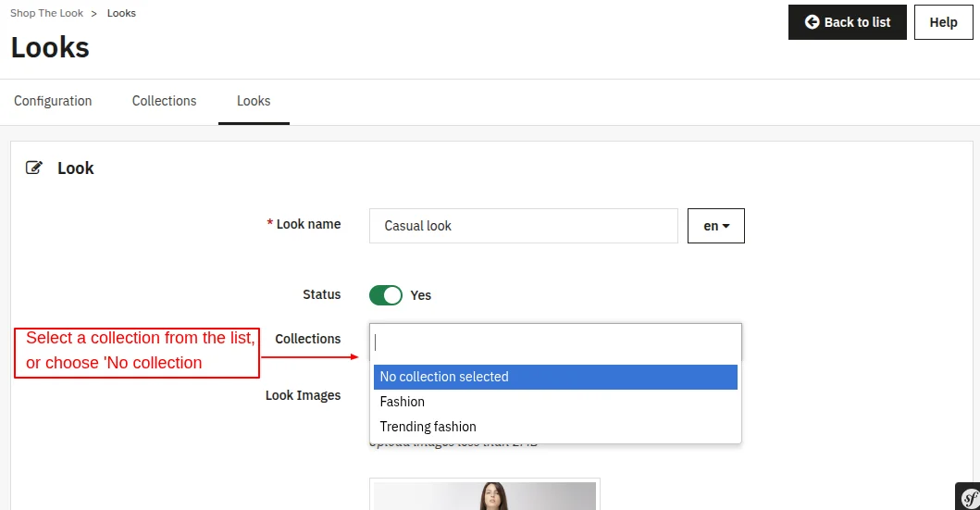980x510 pixels.
Task: Click the edit icon beside Look heading
Action: pyautogui.click(x=33, y=168)
